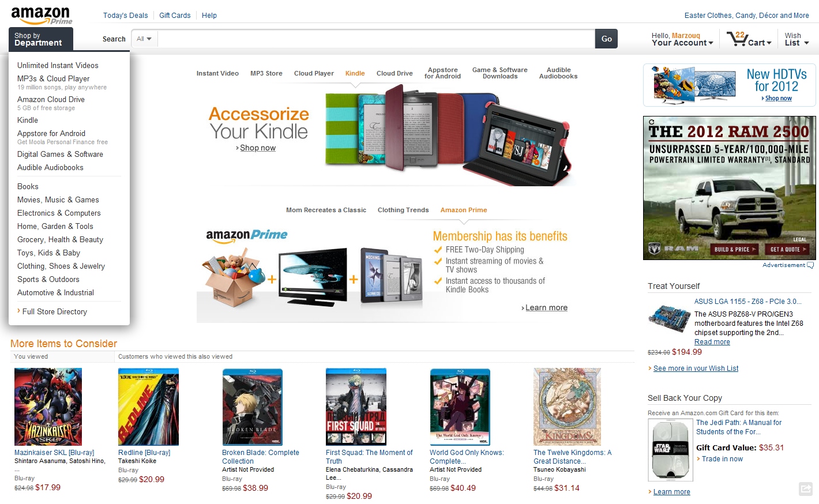819x504 pixels.
Task: Open the Redline Blu-ray cover thumbnail
Action: [x=148, y=407]
